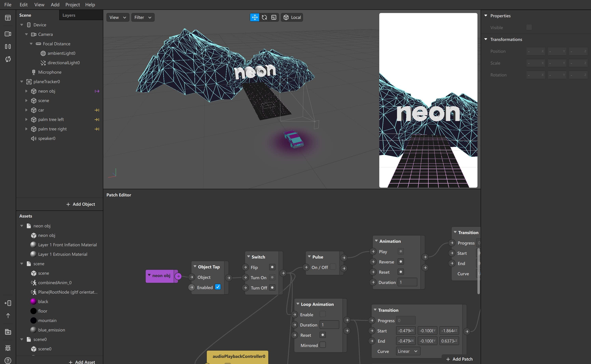Viewport: 591px width, 364px height.
Task: Expand the scene0 asset group in assets
Action: 21,339
